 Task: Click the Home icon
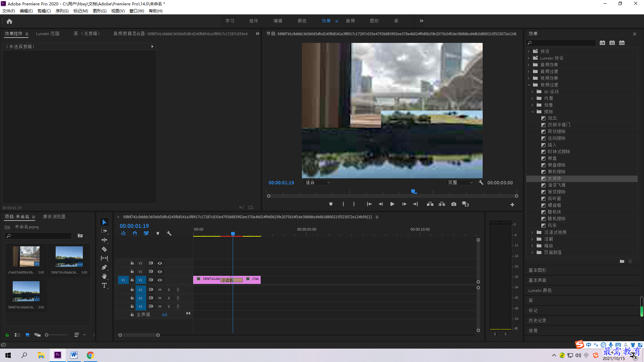tap(9, 21)
